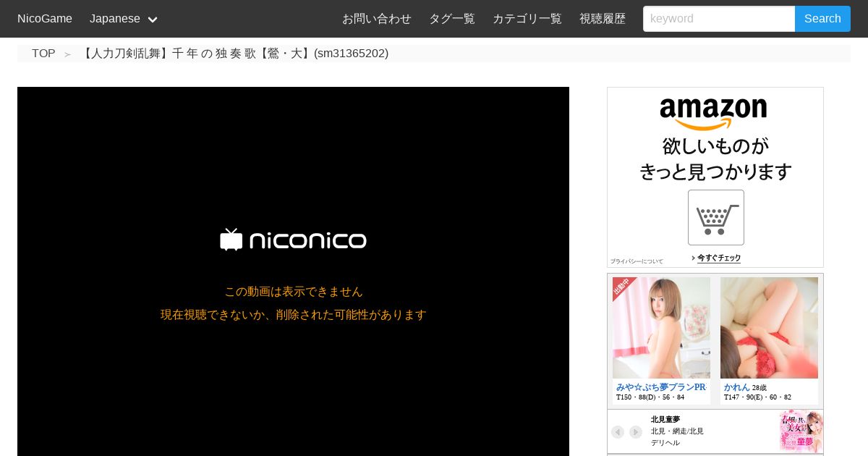The height and width of the screenshot is (456, 868).
Task: Expand the Japanese language dropdown
Action: (124, 19)
